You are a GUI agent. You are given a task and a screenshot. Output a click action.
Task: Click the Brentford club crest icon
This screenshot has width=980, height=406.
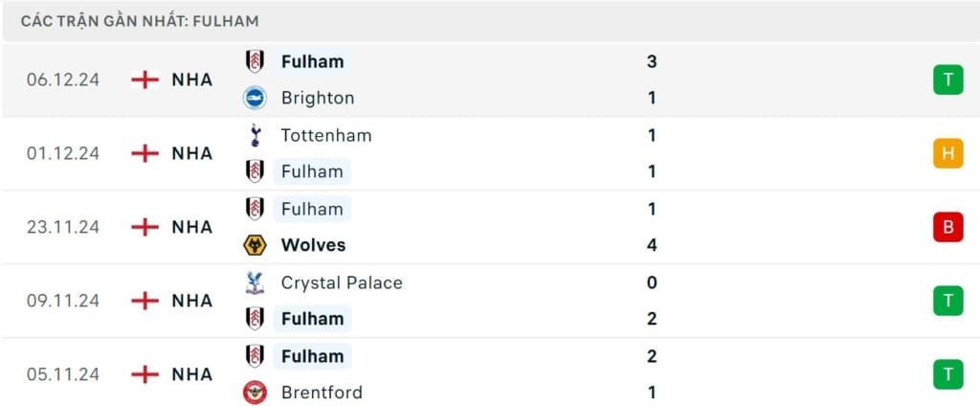pyautogui.click(x=254, y=393)
